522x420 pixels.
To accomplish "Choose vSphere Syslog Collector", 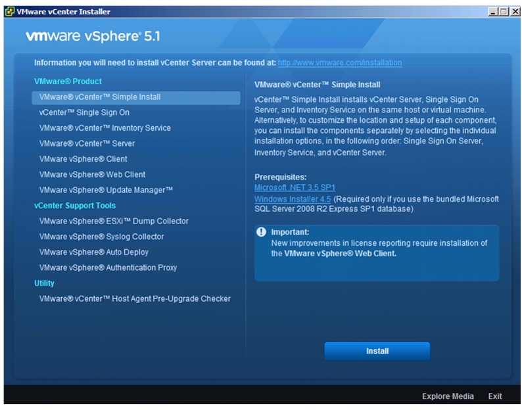I will click(101, 237).
